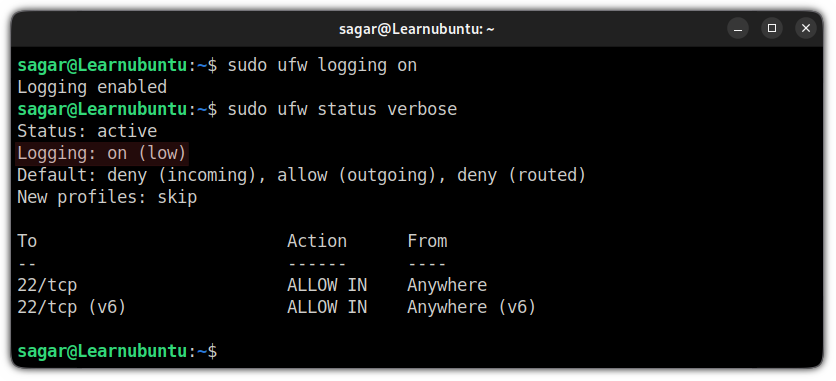Click the '22/tcp (v6)' rule entry
The image size is (836, 381).
pyautogui.click(x=72, y=307)
